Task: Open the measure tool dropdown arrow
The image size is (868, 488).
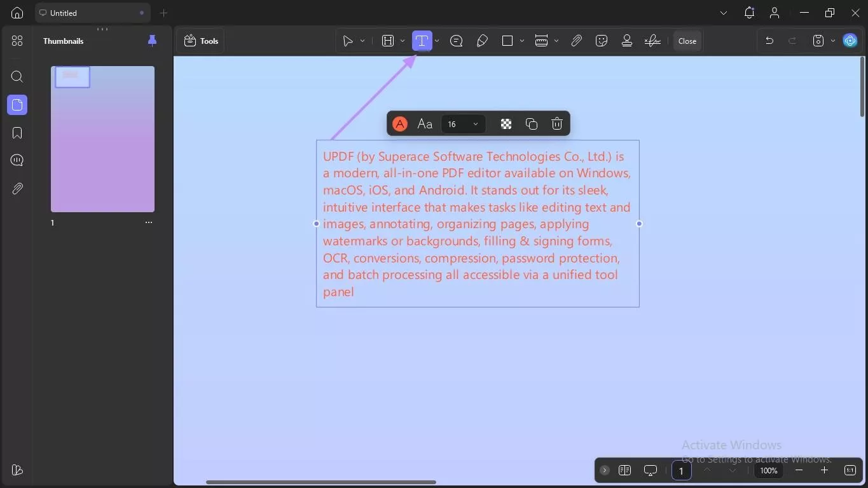Action: [556, 41]
